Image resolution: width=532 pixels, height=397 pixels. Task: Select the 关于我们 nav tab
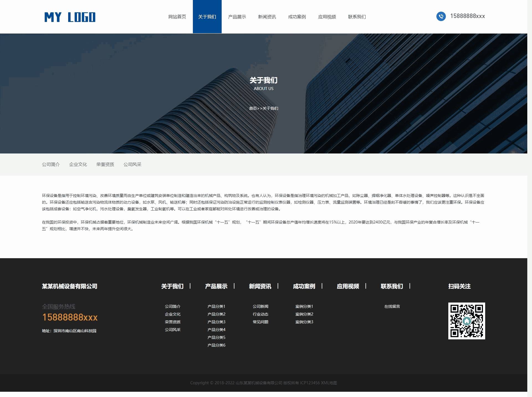tap(207, 17)
